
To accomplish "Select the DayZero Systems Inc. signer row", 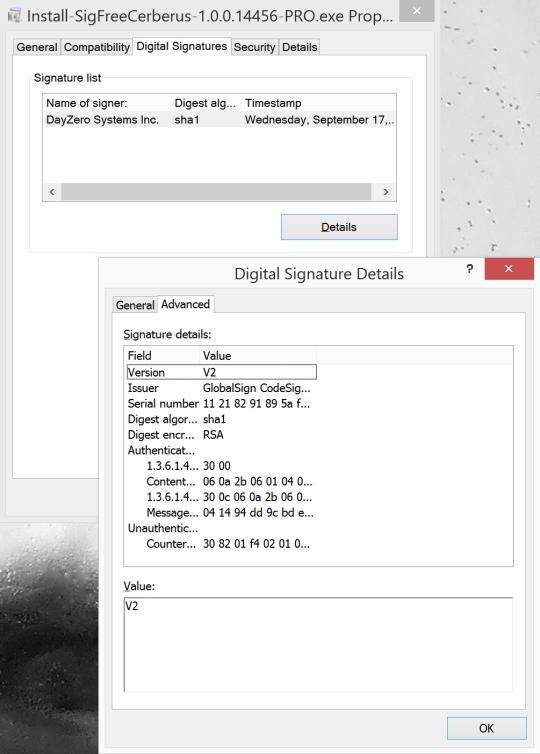I will pyautogui.click(x=219, y=120).
